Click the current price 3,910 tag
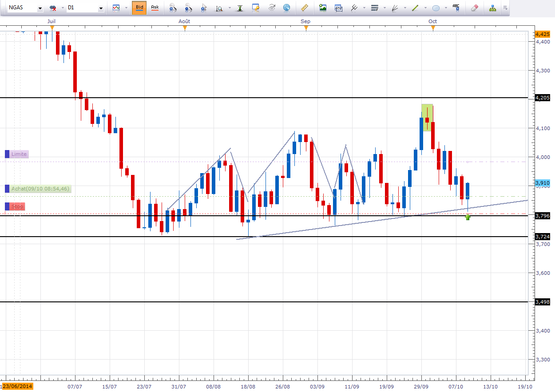Screen dimensions: 555x392 [543, 183]
